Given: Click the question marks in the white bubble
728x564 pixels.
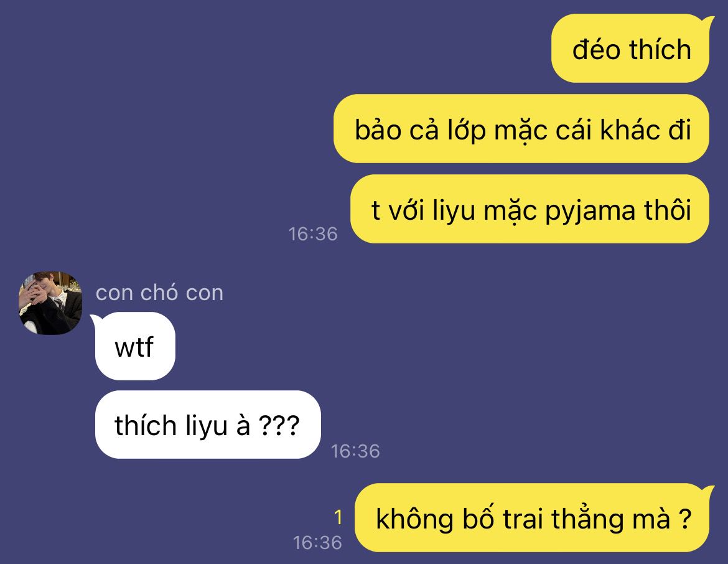Looking at the screenshot, I should point(279,425).
